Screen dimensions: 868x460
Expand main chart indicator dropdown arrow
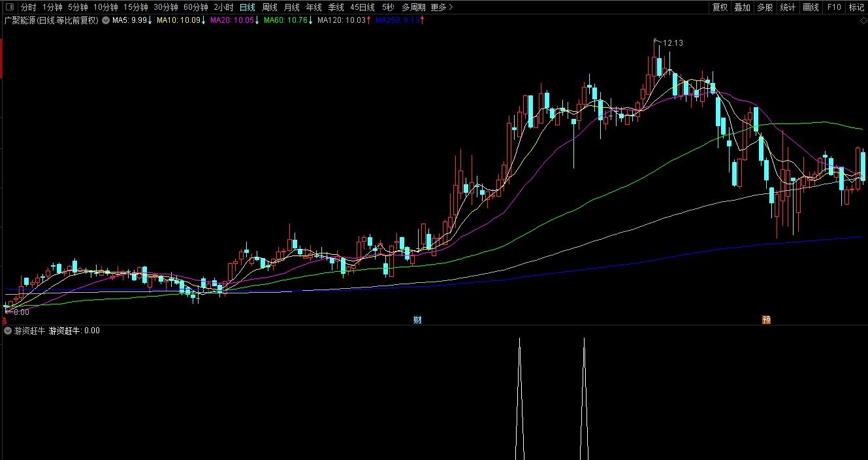click(105, 21)
